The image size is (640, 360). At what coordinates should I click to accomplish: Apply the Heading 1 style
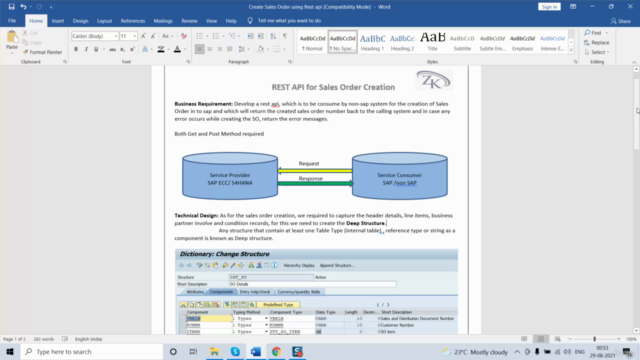point(372,42)
